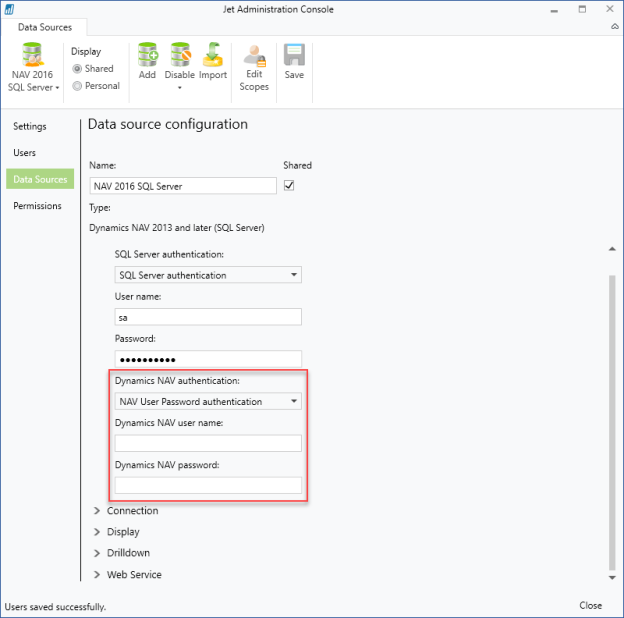Click the SQL User name field
624x618 pixels.
[x=208, y=317]
